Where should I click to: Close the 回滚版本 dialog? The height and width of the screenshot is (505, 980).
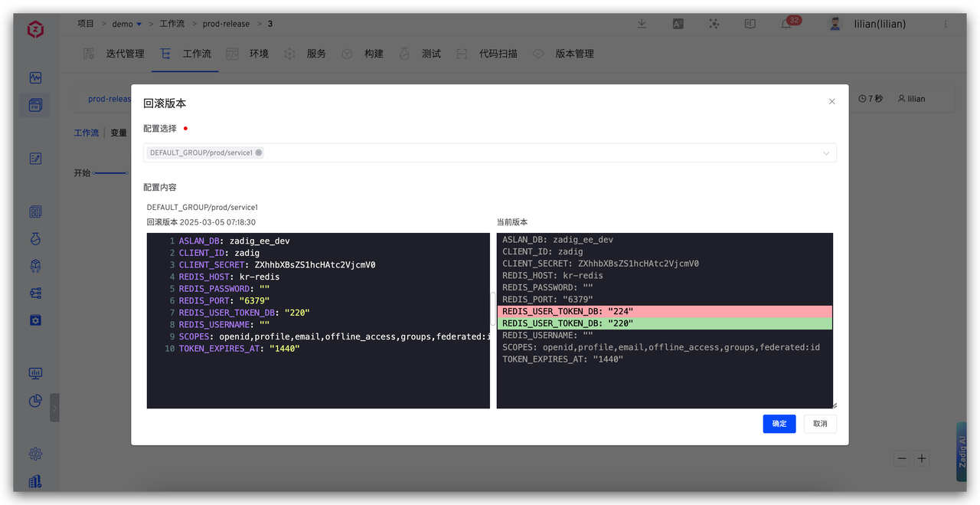pyautogui.click(x=831, y=101)
